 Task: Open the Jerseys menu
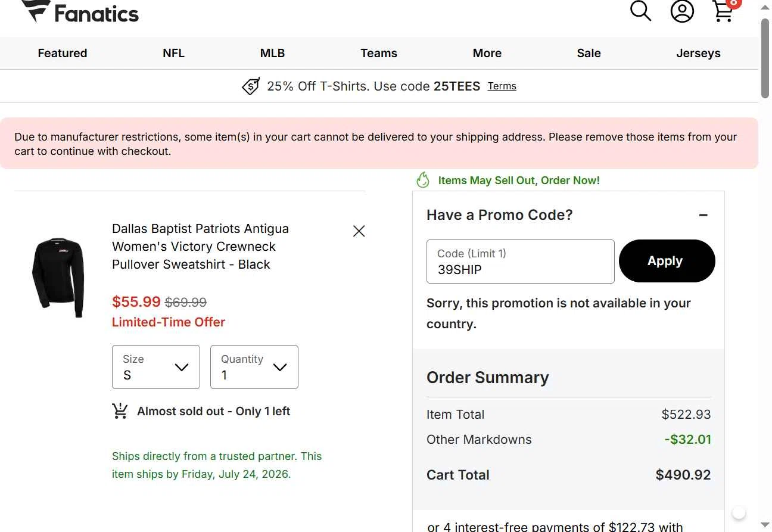[x=699, y=53]
